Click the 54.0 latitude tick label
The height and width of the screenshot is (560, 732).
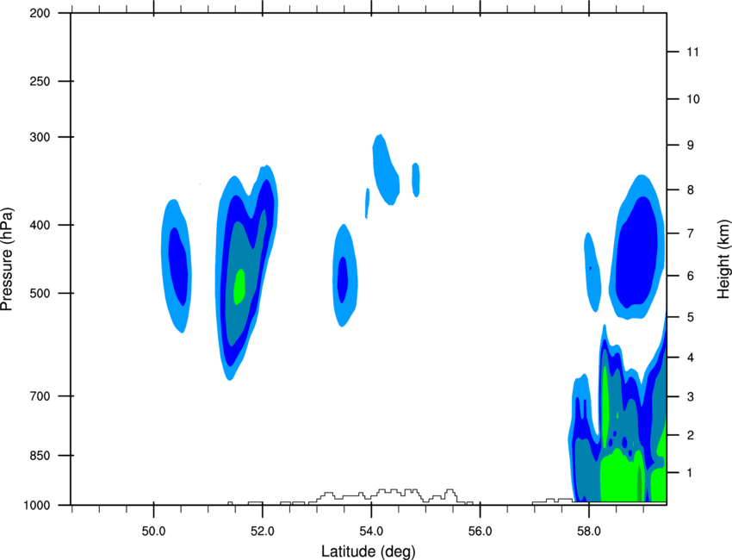click(x=371, y=532)
